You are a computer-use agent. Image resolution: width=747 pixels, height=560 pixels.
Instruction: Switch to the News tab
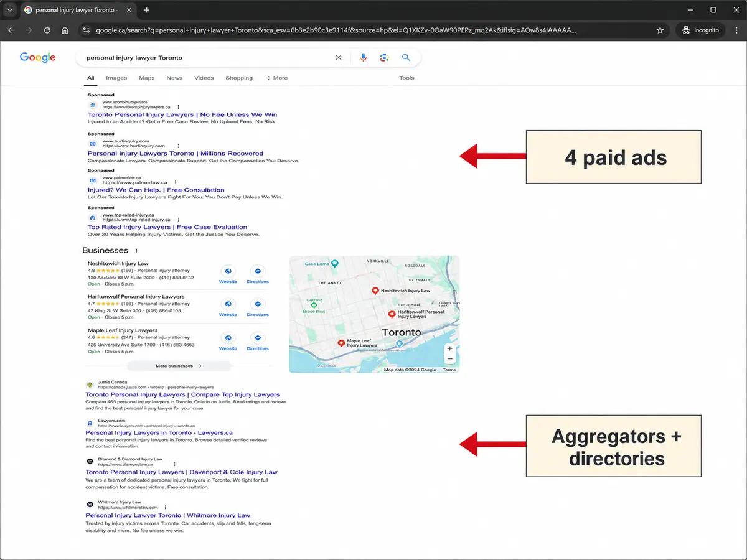(174, 78)
